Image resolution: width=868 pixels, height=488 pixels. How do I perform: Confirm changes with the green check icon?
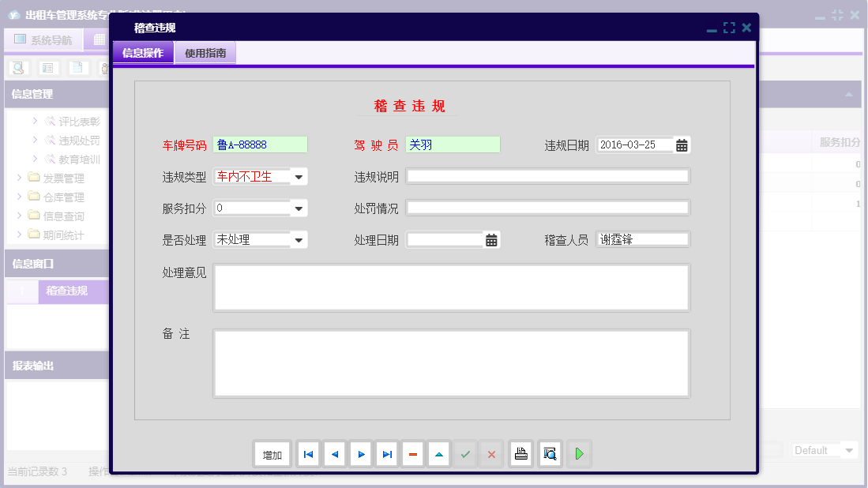point(464,454)
